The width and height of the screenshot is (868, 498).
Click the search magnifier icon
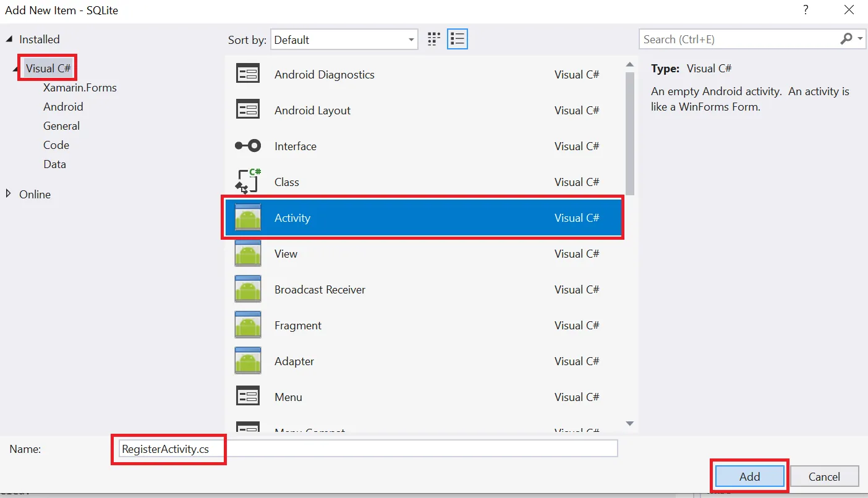846,39
